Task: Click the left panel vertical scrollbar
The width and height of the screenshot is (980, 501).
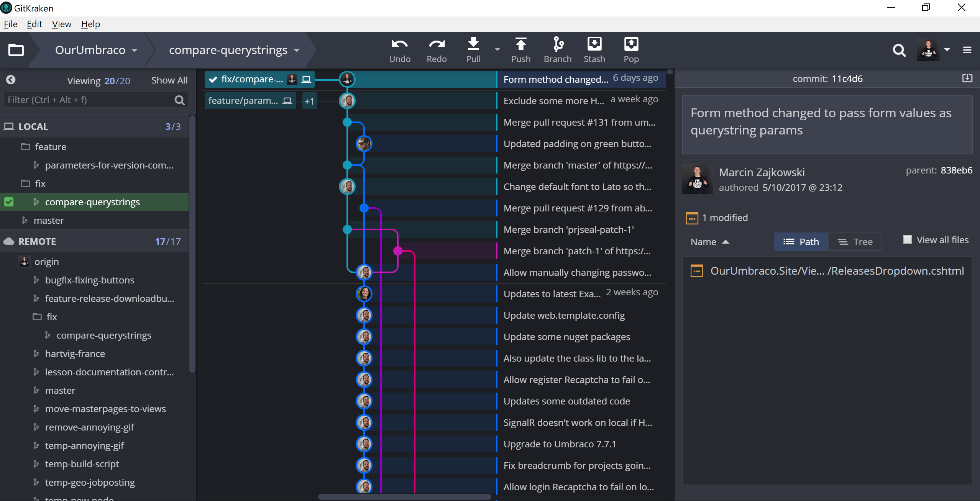Action: [192, 244]
